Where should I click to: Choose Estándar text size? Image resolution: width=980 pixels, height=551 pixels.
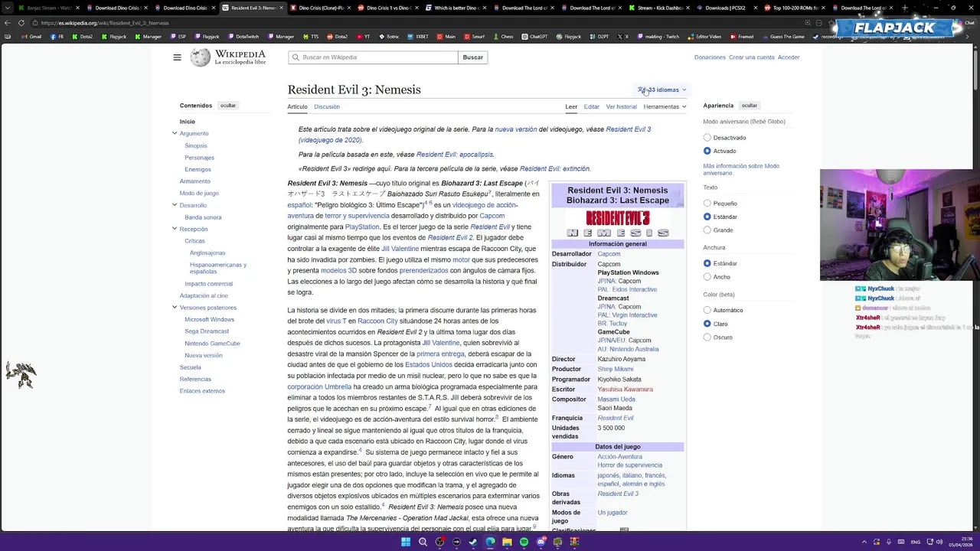(707, 217)
